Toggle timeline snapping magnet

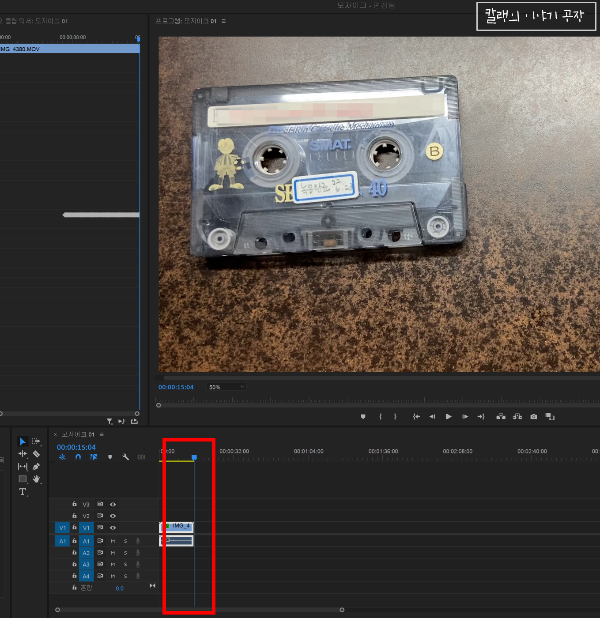click(78, 457)
